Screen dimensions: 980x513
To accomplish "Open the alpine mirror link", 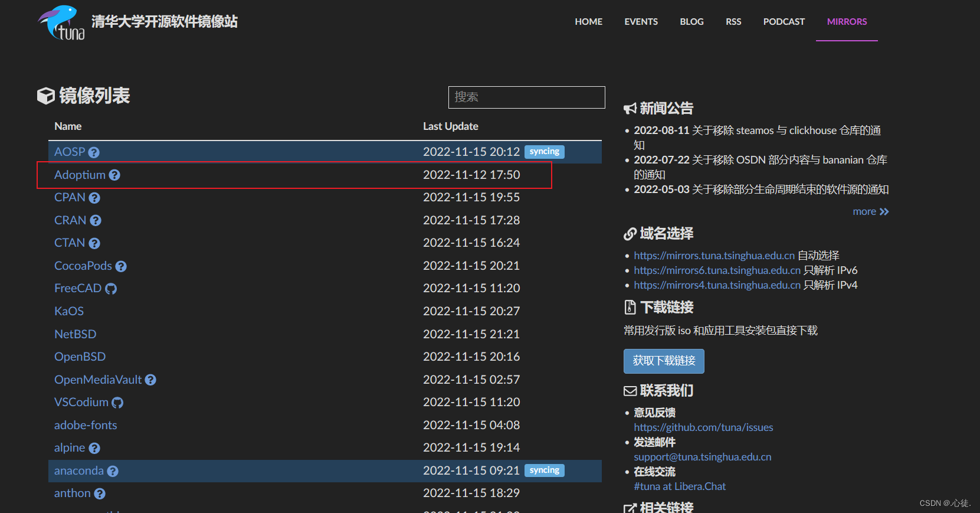I will click(x=70, y=447).
